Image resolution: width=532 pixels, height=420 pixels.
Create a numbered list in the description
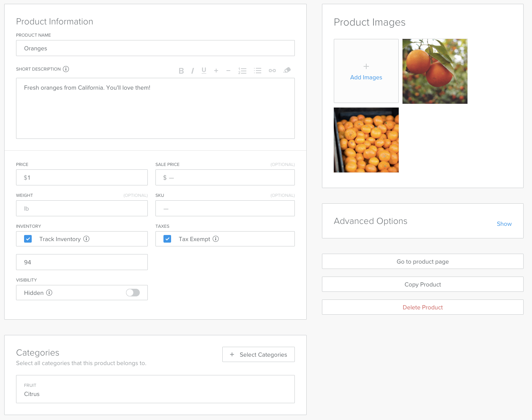coord(242,70)
